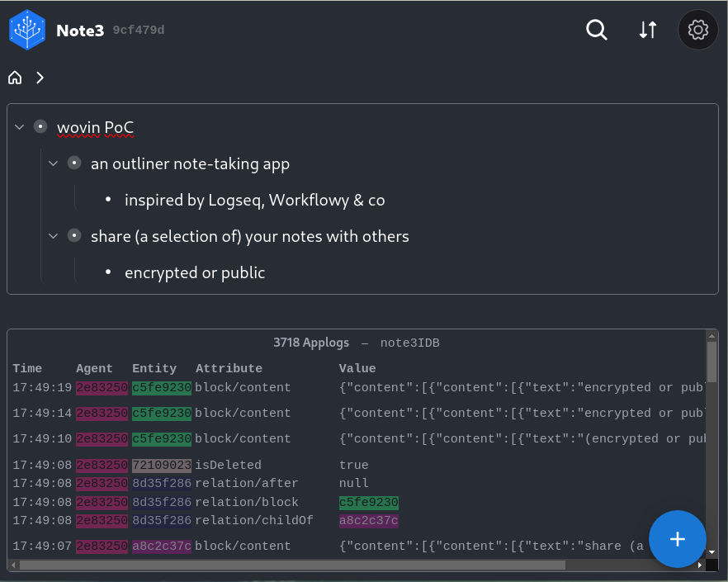The width and height of the screenshot is (728, 582).
Task: Click entity a8c2c37c in 17:49:07 row
Action: pyautogui.click(x=161, y=546)
